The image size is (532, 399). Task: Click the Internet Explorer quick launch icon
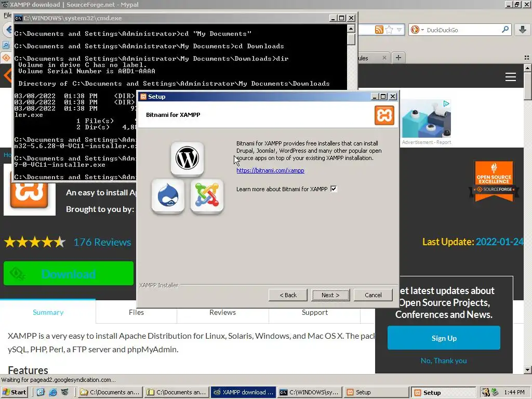52,392
